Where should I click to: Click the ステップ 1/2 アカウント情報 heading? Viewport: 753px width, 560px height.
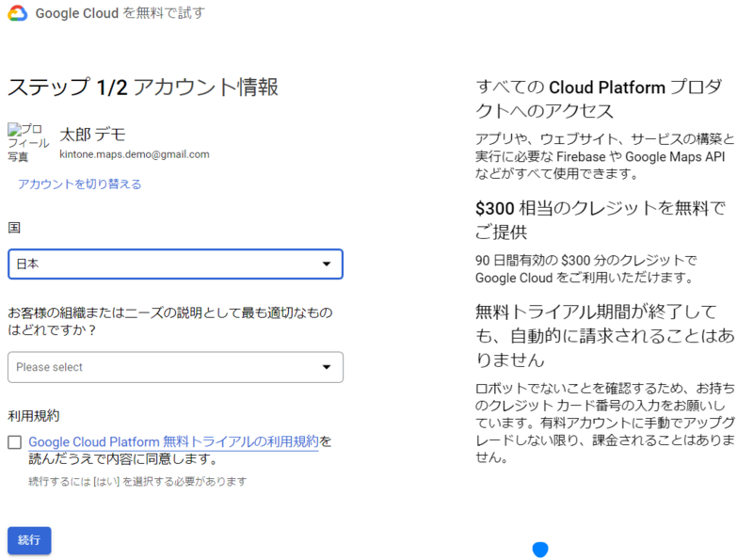pos(143,88)
